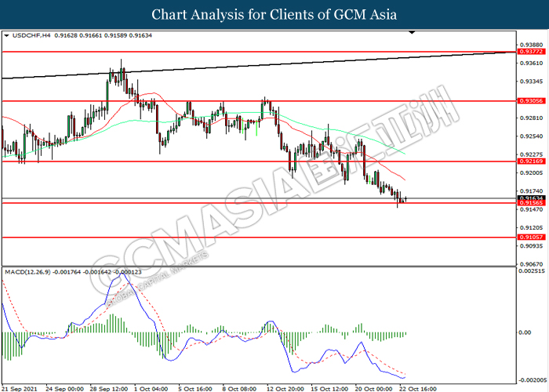
Task: Click the 0.90670 price axis value
Action: point(531,264)
